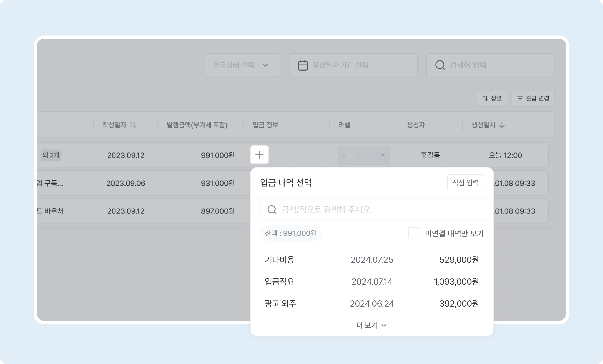The width and height of the screenshot is (603, 364).
Task: Click the magnifier icon in 검색어 입력 field
Action: (440, 65)
